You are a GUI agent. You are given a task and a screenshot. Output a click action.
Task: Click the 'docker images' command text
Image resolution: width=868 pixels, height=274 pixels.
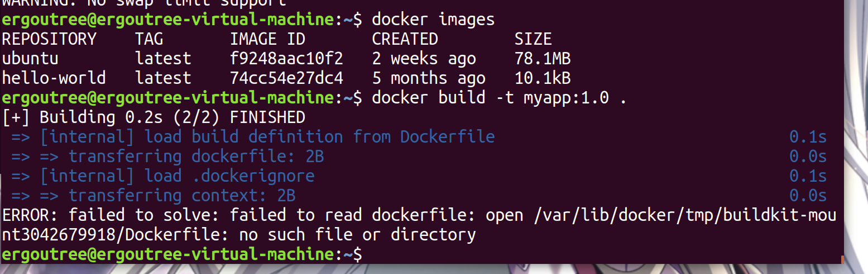point(433,20)
